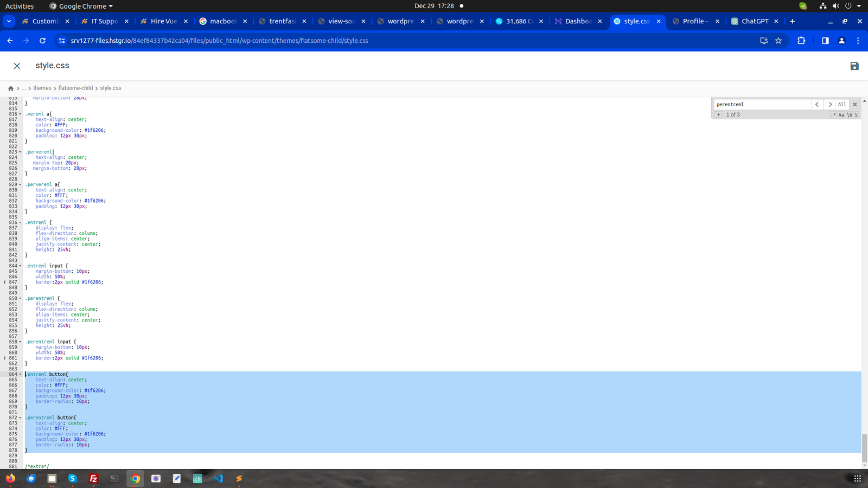Click the search input field containing perentreml

762,105
